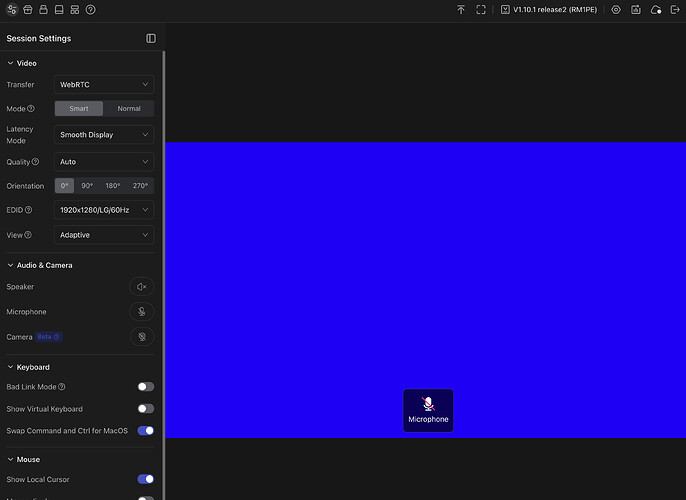Click the stacked-boxes layout icon in the top-left toolbar
The height and width of the screenshot is (500, 686).
[75, 10]
